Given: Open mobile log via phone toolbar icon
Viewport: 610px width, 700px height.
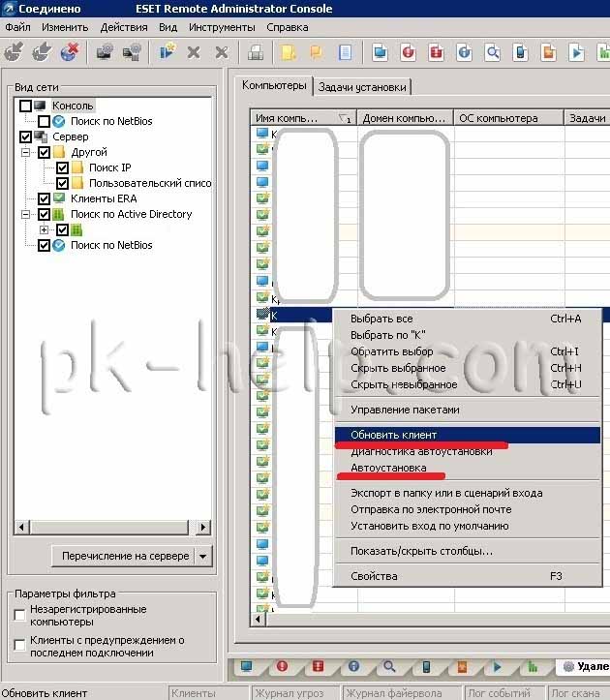Looking at the screenshot, I should click(520, 52).
